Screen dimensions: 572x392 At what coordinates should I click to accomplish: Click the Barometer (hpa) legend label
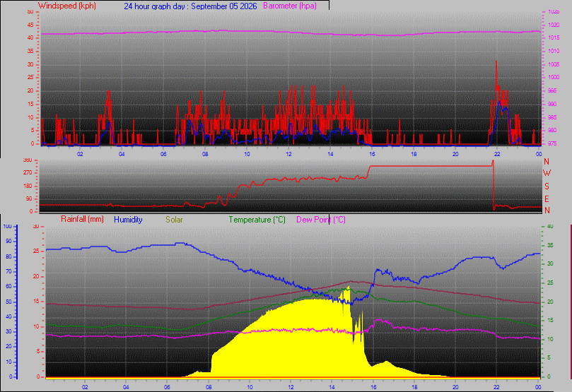[290, 6]
